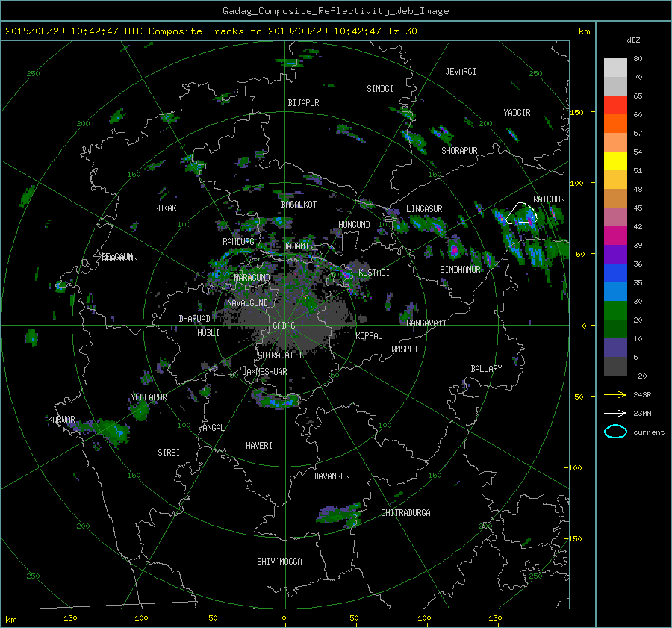Image resolution: width=672 pixels, height=628 pixels.
Task: Click the UTC Composite Tracks timestamp header
Action: pyautogui.click(x=211, y=31)
